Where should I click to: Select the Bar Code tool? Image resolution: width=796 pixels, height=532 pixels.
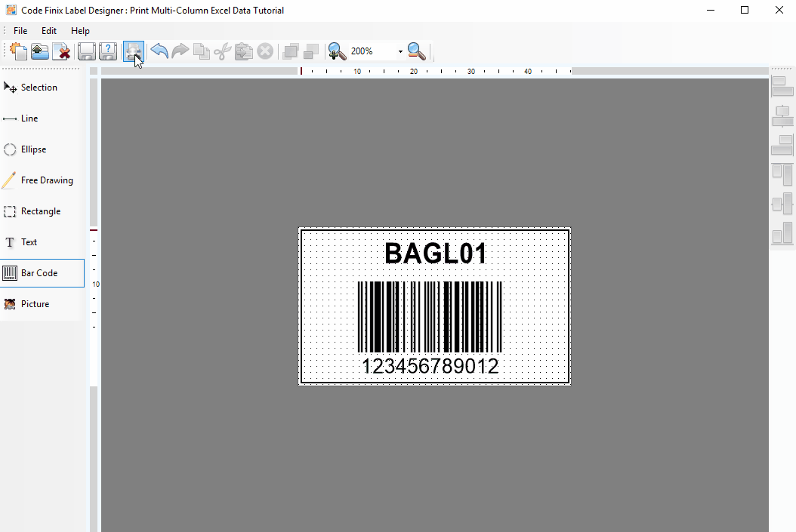coord(42,273)
